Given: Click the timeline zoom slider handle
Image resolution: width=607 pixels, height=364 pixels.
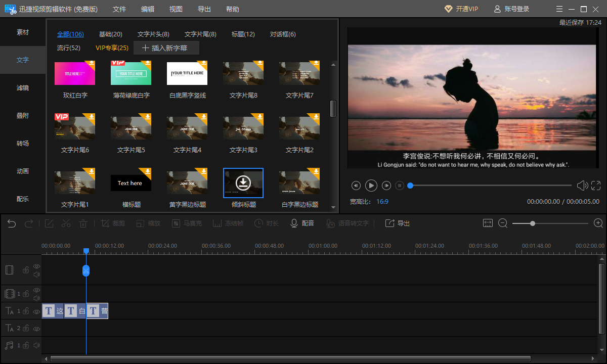Looking at the screenshot, I should point(533,223).
